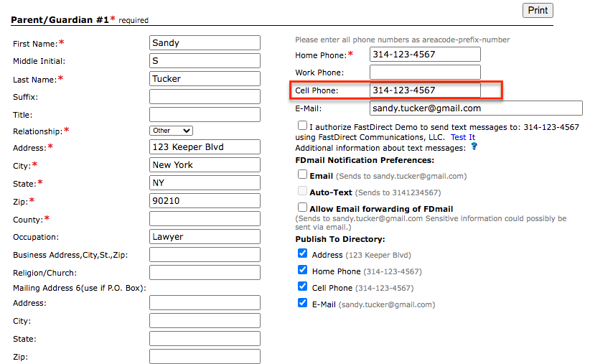
Task: Uncheck Publish Cell Phone to directory
Action: point(302,287)
